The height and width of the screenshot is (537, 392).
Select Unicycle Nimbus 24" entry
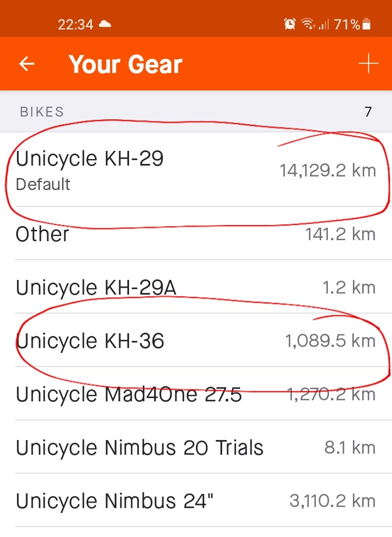(x=114, y=501)
